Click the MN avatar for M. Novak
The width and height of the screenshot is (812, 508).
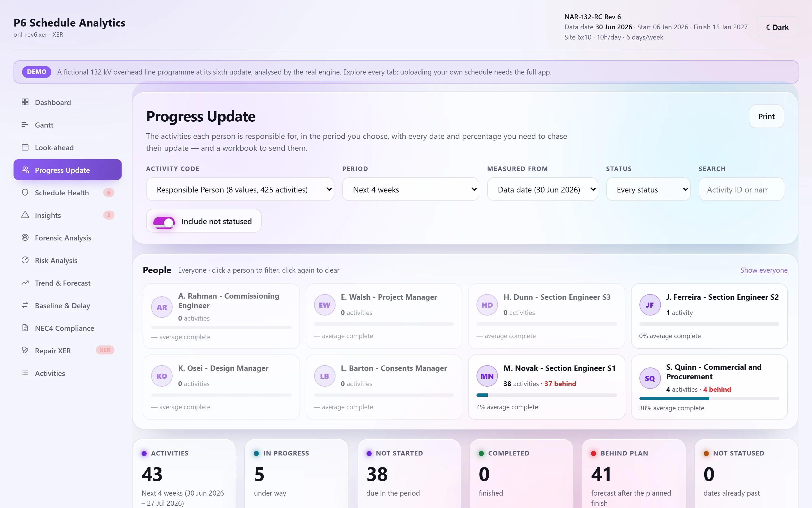[487, 376]
